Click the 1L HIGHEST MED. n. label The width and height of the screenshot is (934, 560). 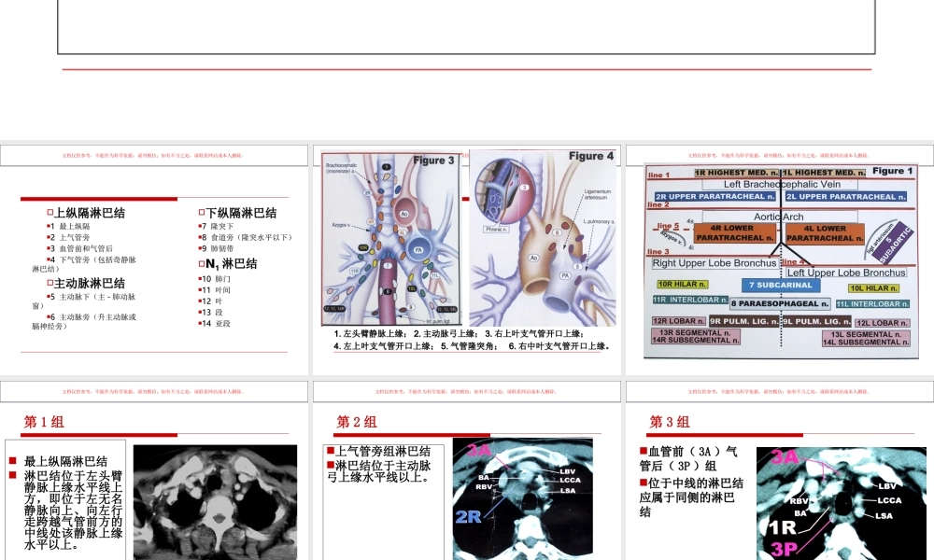click(x=824, y=173)
